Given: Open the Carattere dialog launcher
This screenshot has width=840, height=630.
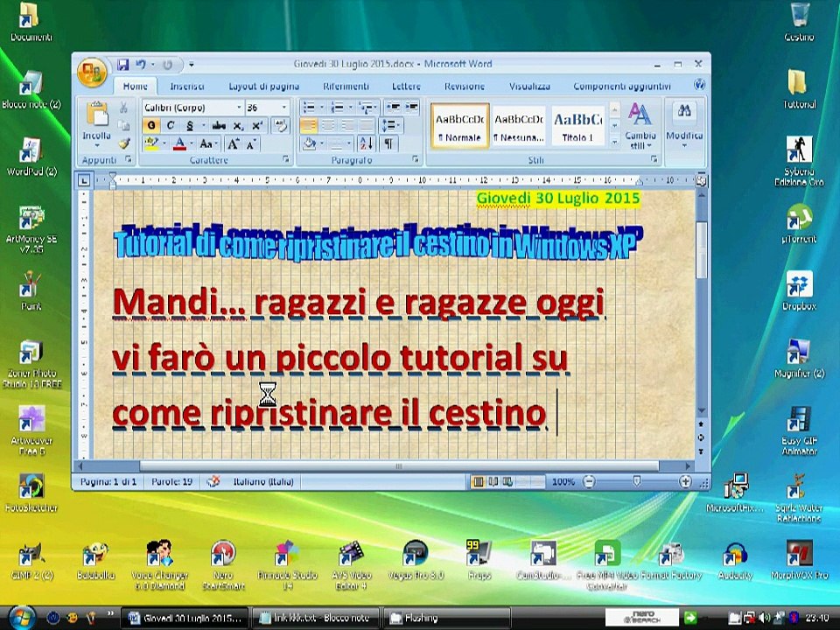Looking at the screenshot, I should [x=286, y=159].
